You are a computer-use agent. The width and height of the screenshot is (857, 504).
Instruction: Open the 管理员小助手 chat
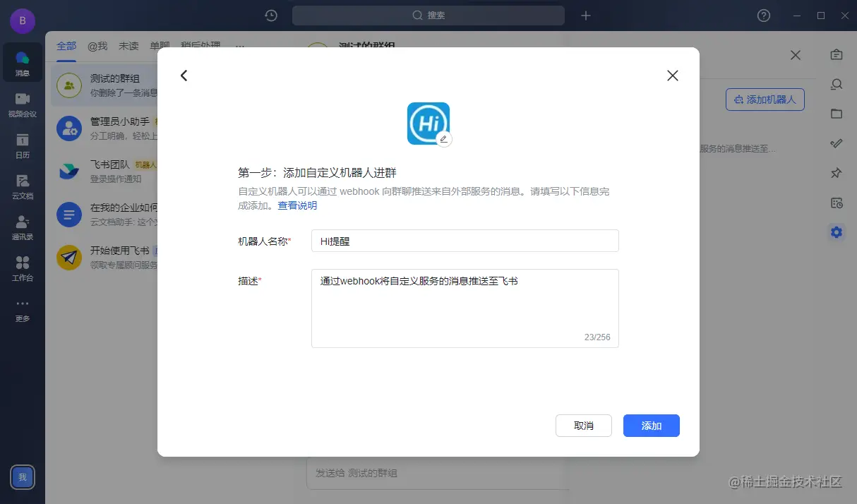click(104, 128)
